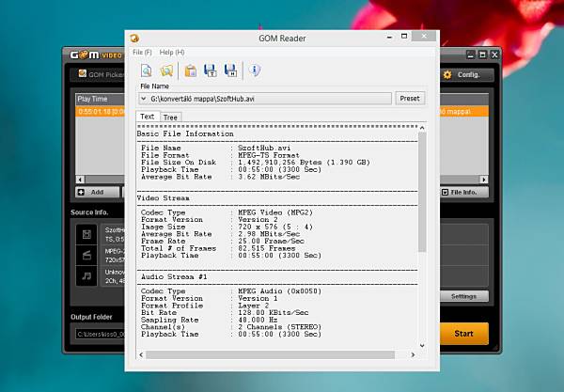Image resolution: width=564 pixels, height=392 pixels.
Task: Maximize the GOM Video Converter window
Action: [483, 55]
